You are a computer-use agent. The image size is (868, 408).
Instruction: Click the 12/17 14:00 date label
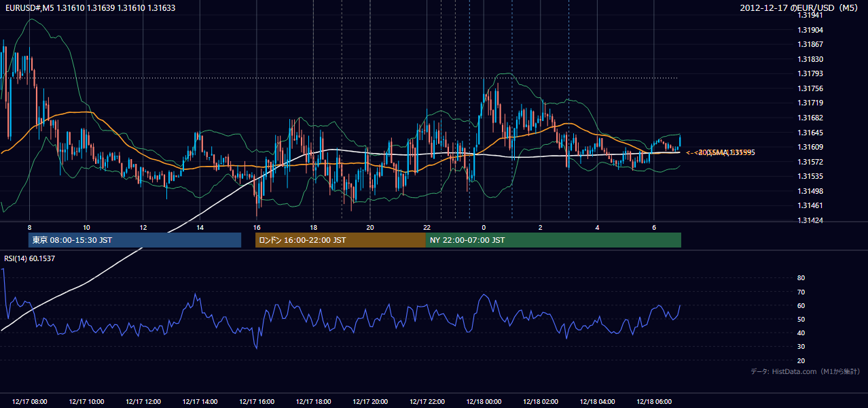(200, 402)
